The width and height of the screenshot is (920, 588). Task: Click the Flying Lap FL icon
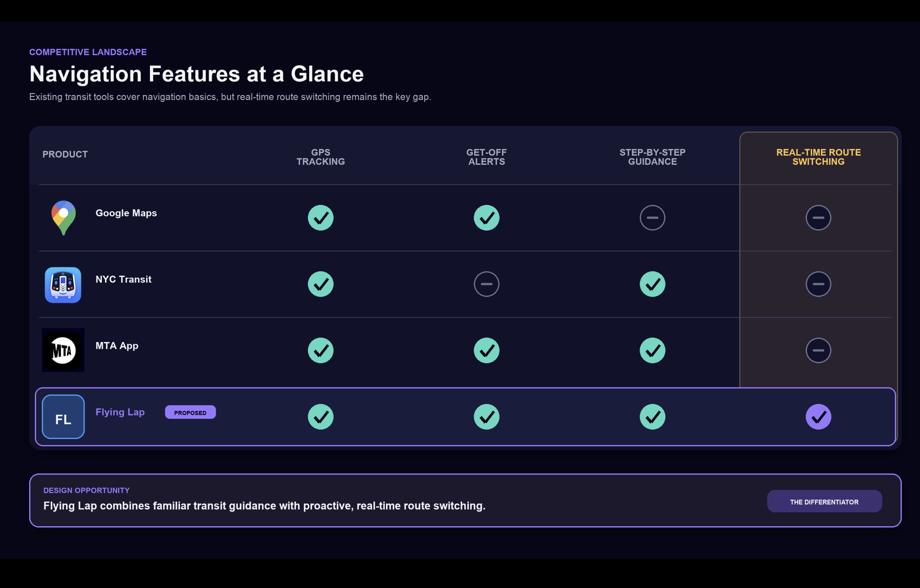pos(63,417)
